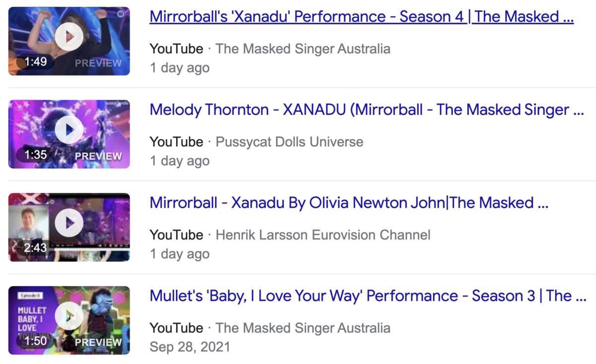Select The Masked Singer Australia channel in first result
Image resolution: width=596 pixels, height=364 pixels.
tap(303, 49)
